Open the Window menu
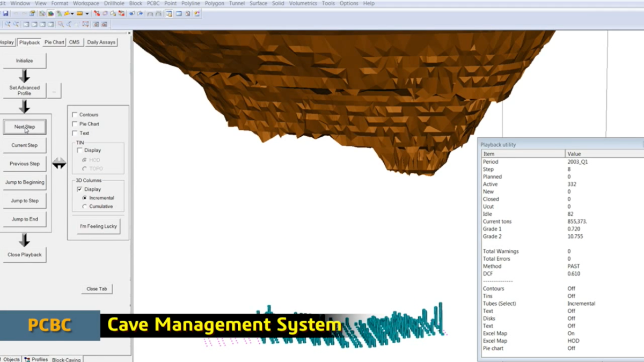 tap(20, 3)
